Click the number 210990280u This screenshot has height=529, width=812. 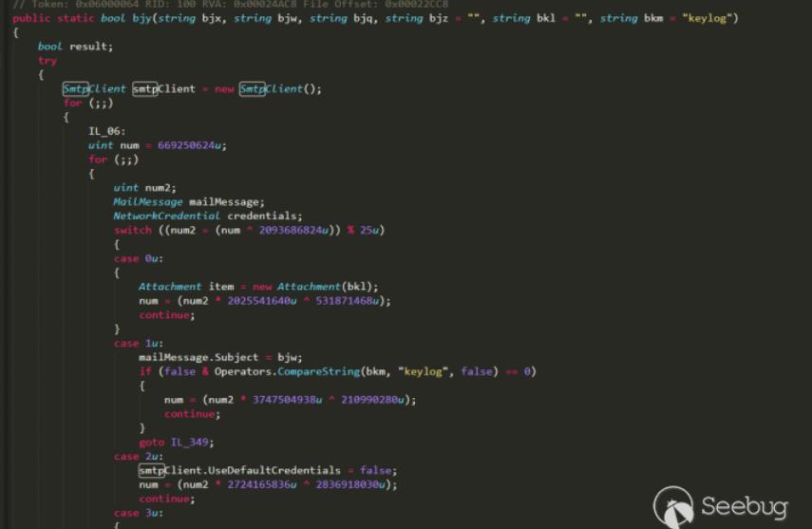373,400
